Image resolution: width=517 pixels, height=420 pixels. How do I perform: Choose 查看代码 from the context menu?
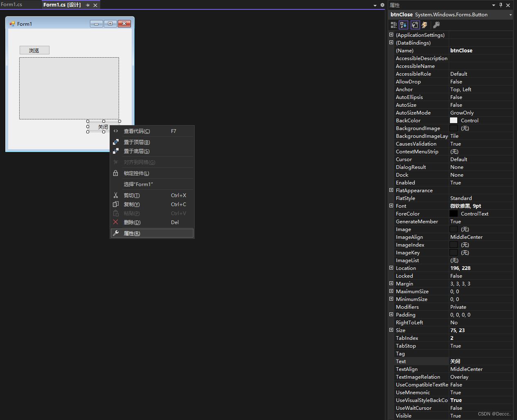point(137,131)
